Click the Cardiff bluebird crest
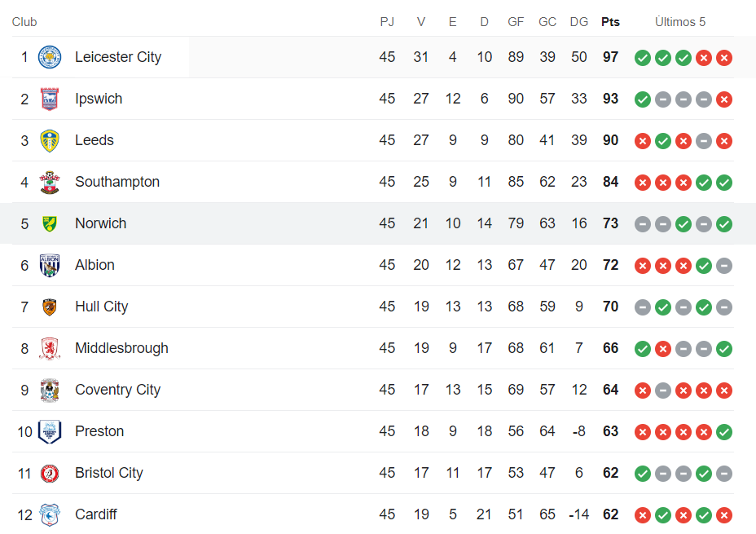Screen dimensions: 756x534 50,514
